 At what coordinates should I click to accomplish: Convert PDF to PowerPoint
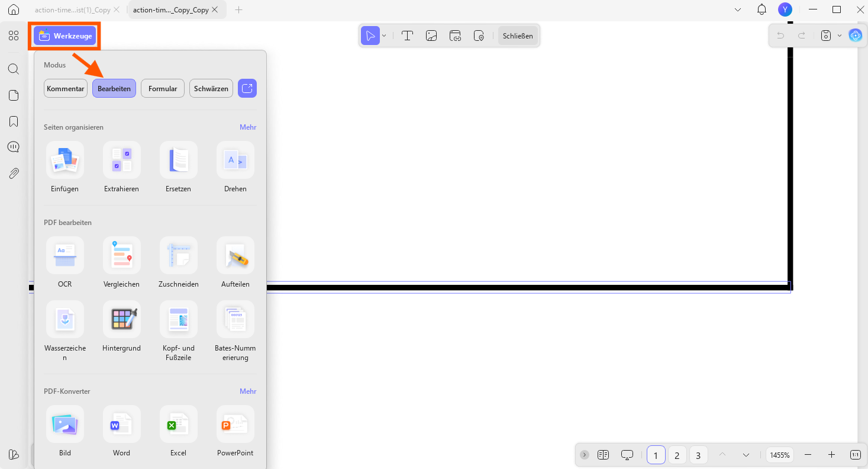235,424
